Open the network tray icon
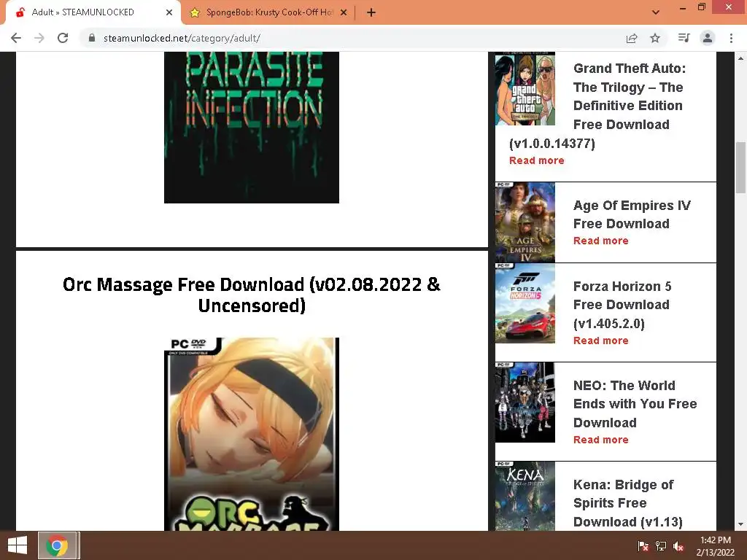Screen dimensions: 747x560 coord(661,546)
